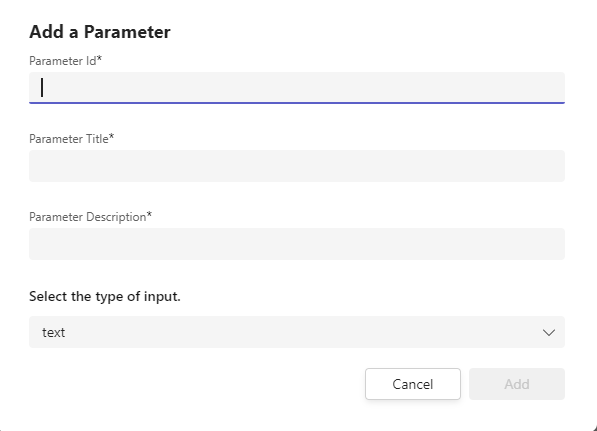Click the required asterisk beside Parameter Title
The height and width of the screenshot is (431, 597).
[112, 137]
